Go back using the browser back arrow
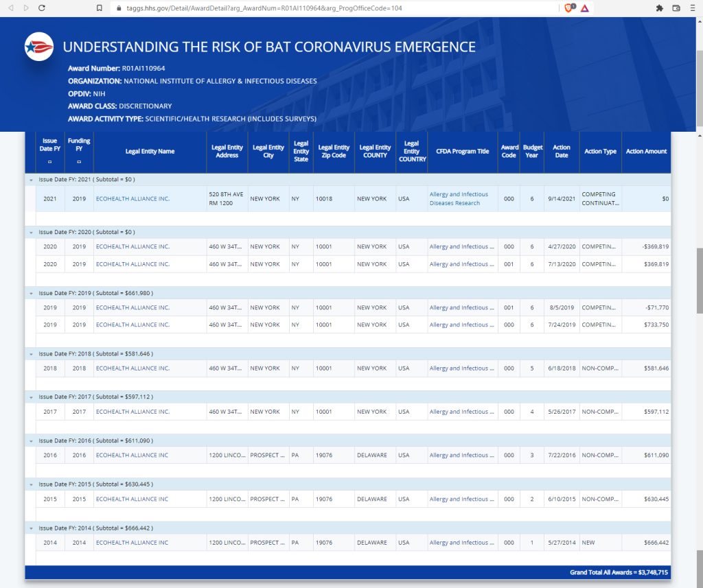This screenshot has height=588, width=703. (x=11, y=8)
